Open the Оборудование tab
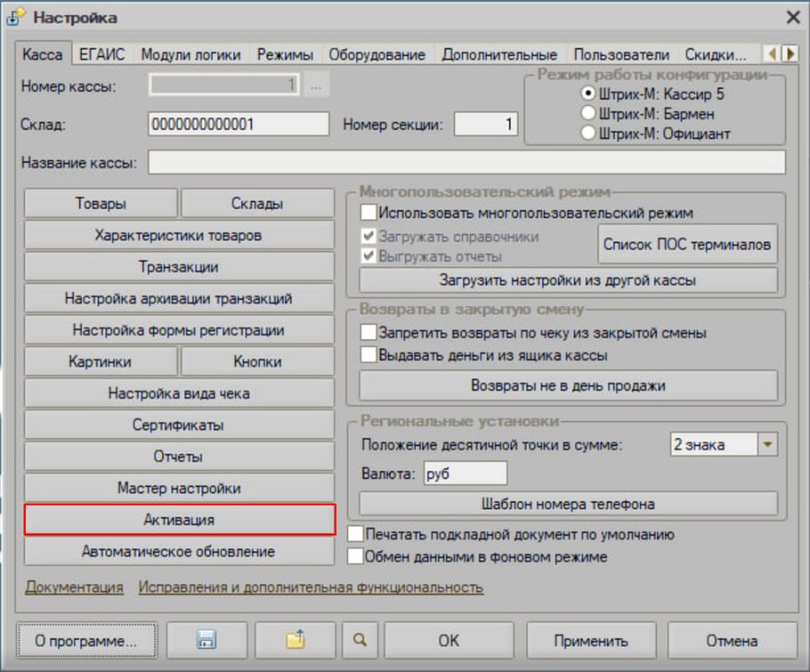This screenshot has width=810, height=672. click(377, 55)
